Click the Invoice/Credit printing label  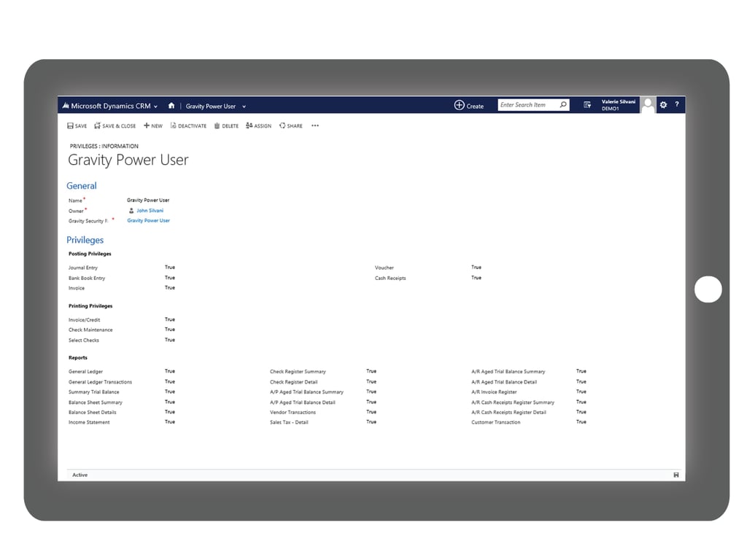85,320
